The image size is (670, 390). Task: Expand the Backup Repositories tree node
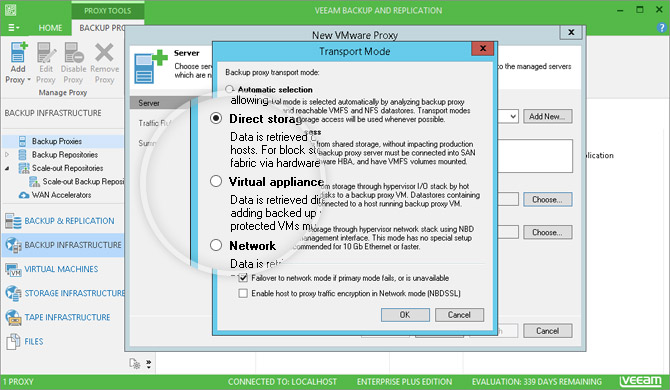click(7, 155)
